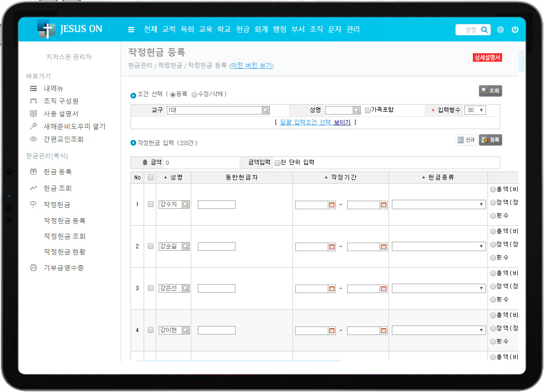Click the 교구 lookup magnifier icon

[266, 110]
